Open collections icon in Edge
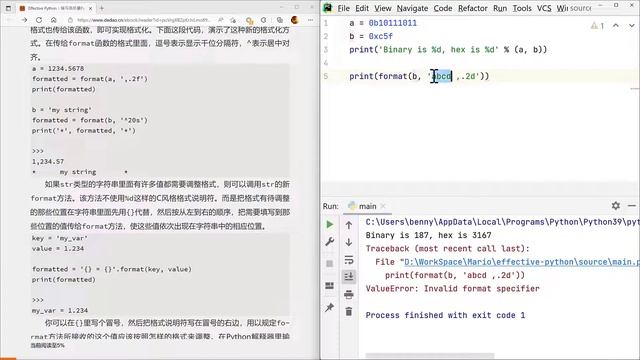This screenshot has height=360, width=640. point(280,20)
